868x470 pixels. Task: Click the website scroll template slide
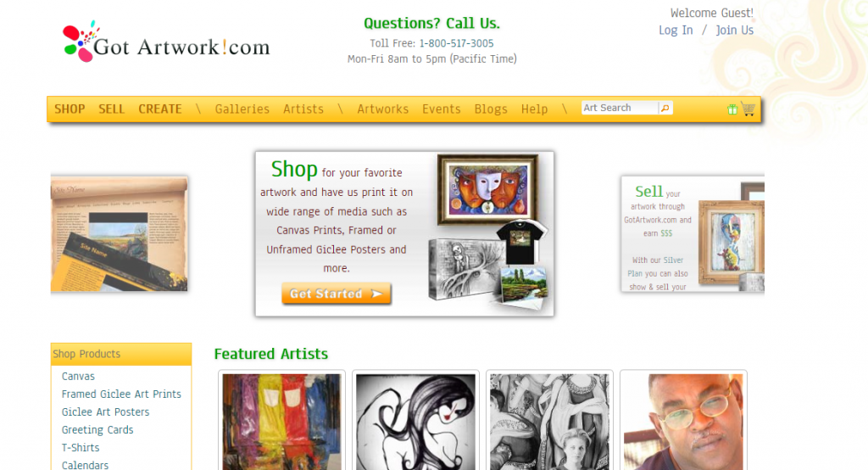click(x=119, y=233)
